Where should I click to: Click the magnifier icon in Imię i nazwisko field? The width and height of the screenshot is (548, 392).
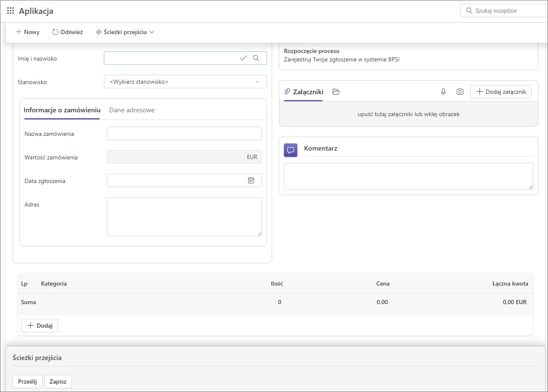tap(256, 58)
